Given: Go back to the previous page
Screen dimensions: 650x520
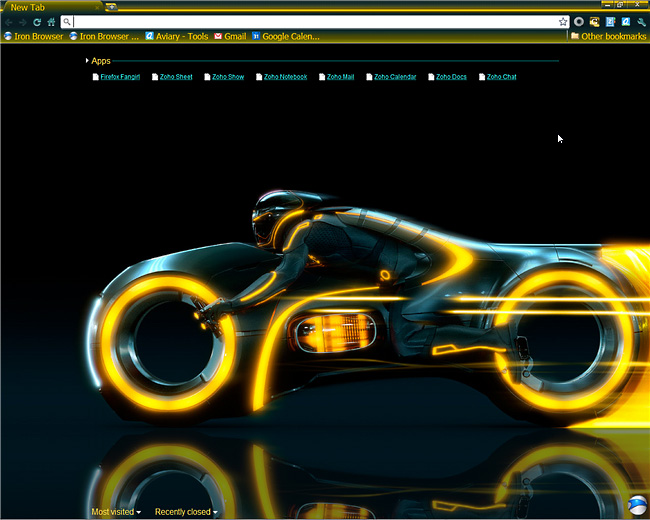Looking at the screenshot, I should coord(9,22).
